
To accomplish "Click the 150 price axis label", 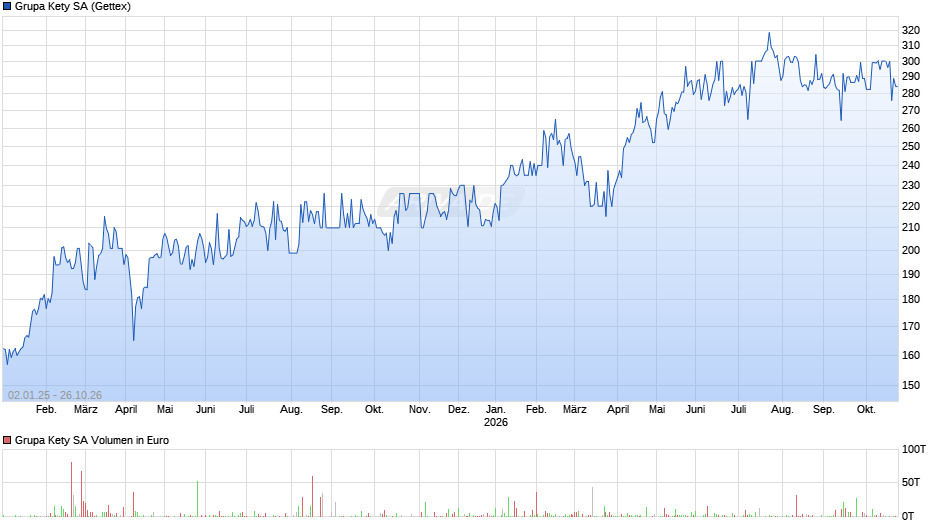I will 911,386.
